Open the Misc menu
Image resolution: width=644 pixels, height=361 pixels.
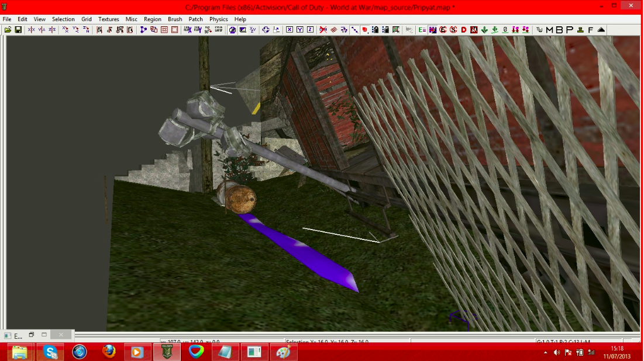(132, 19)
